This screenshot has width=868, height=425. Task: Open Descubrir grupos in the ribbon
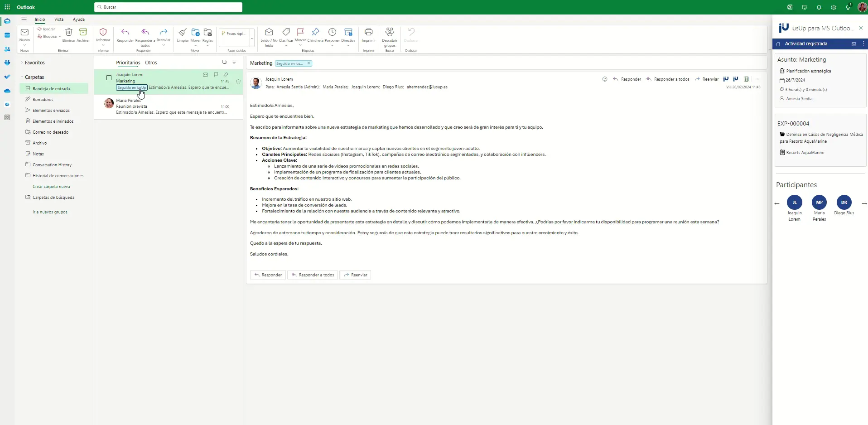pyautogui.click(x=390, y=33)
